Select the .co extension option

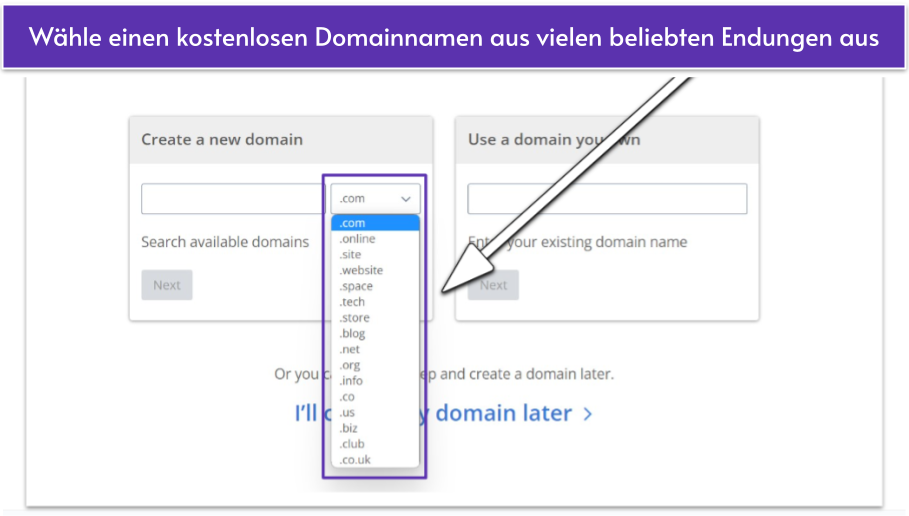click(x=375, y=397)
